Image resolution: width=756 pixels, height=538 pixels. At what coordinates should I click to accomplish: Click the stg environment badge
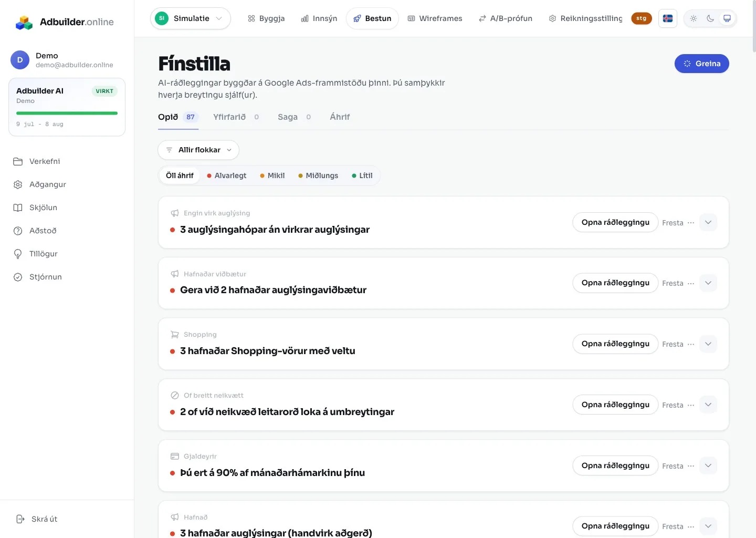click(x=641, y=18)
